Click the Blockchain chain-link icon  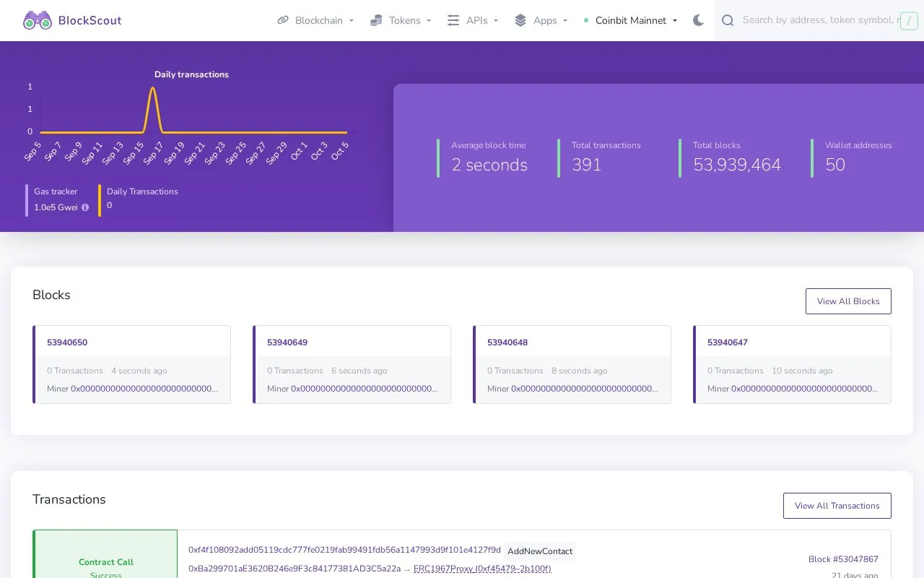point(283,20)
